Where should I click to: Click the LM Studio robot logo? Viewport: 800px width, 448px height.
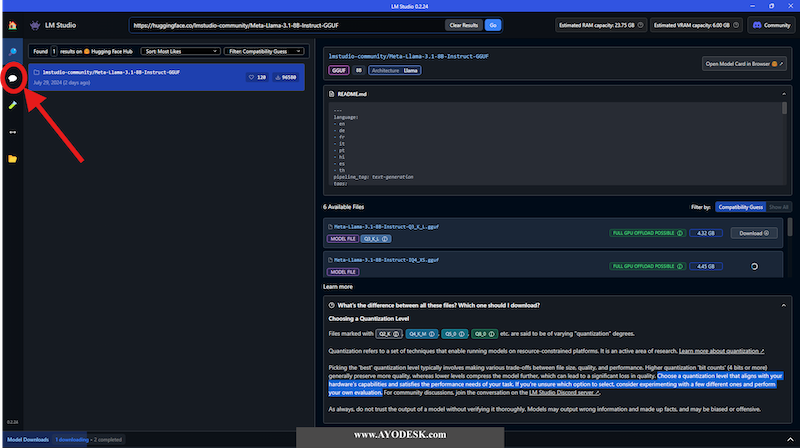click(x=35, y=25)
